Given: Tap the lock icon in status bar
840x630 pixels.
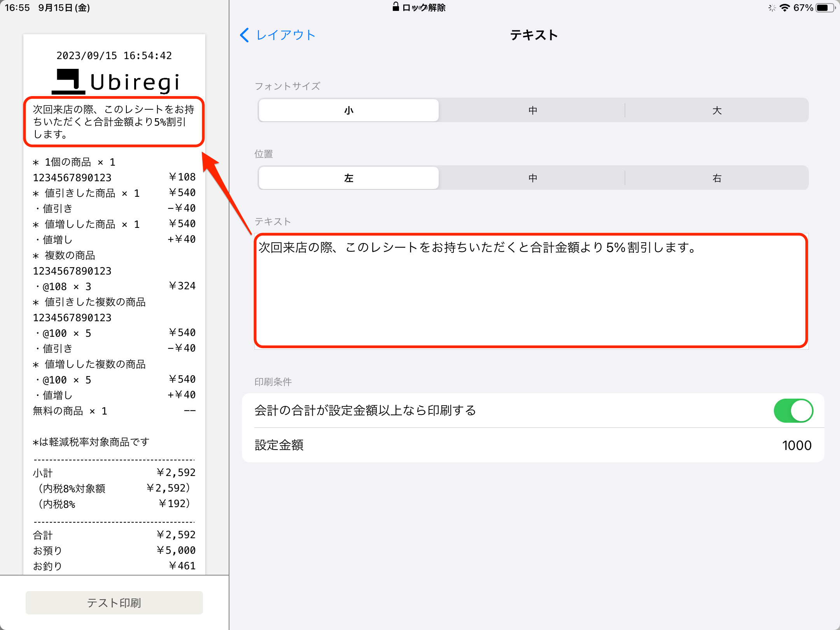Looking at the screenshot, I should (x=396, y=7).
